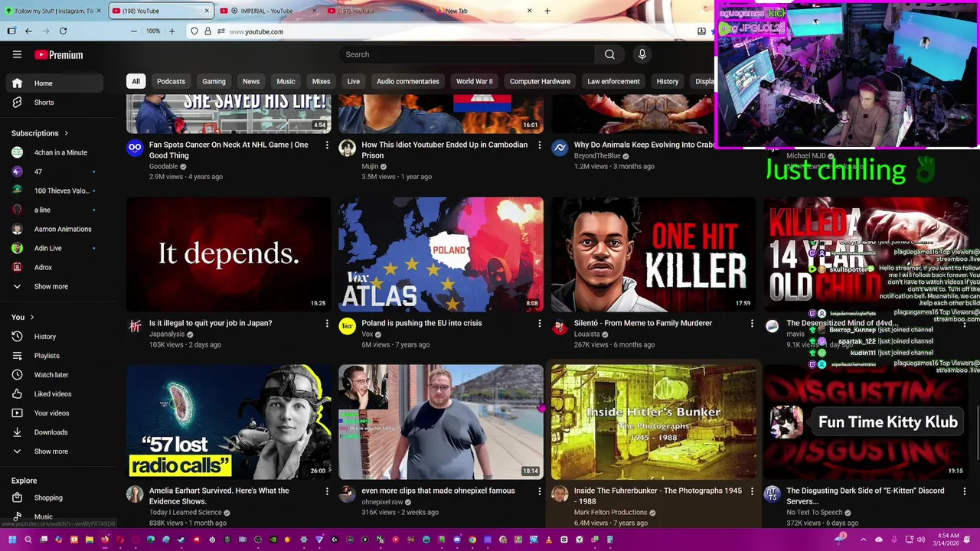Open Windows Start menu

click(11, 540)
